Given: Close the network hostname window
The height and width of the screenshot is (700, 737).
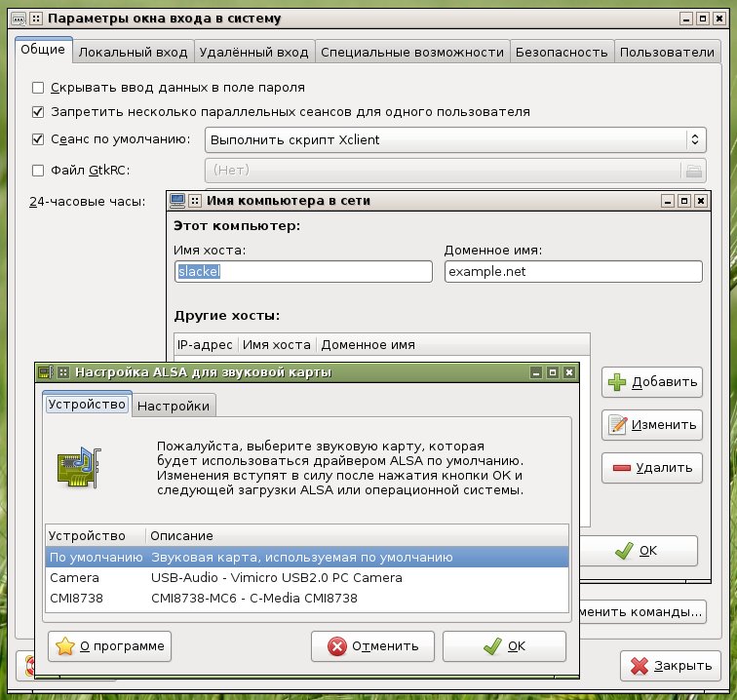Looking at the screenshot, I should click(701, 201).
